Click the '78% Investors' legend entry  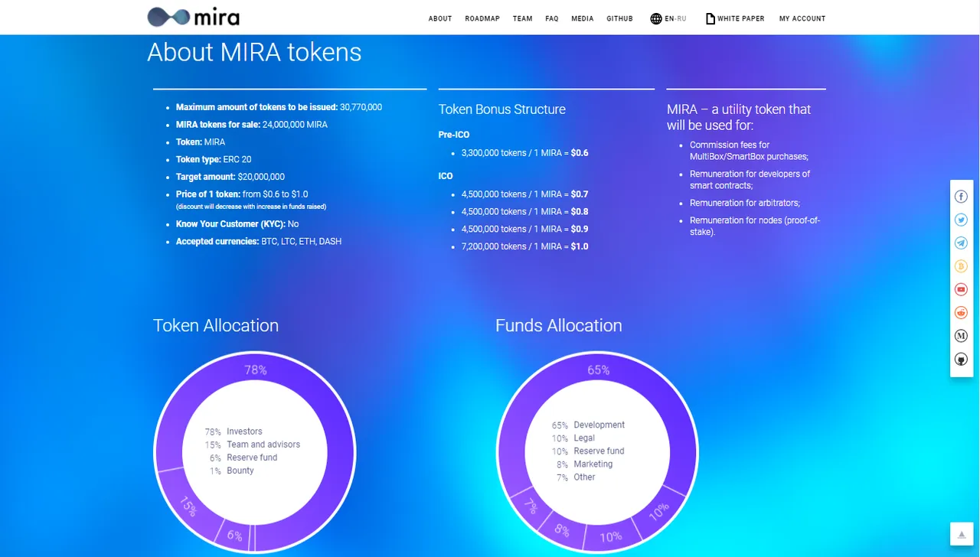tap(234, 432)
